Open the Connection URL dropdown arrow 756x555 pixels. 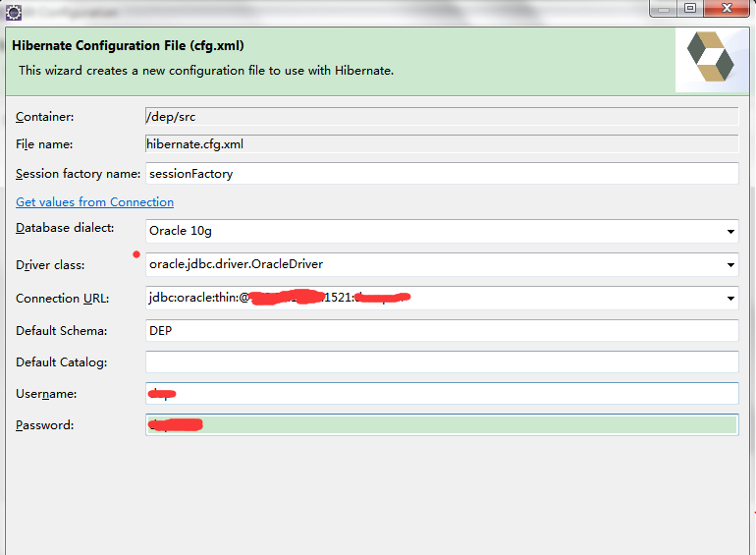(730, 298)
